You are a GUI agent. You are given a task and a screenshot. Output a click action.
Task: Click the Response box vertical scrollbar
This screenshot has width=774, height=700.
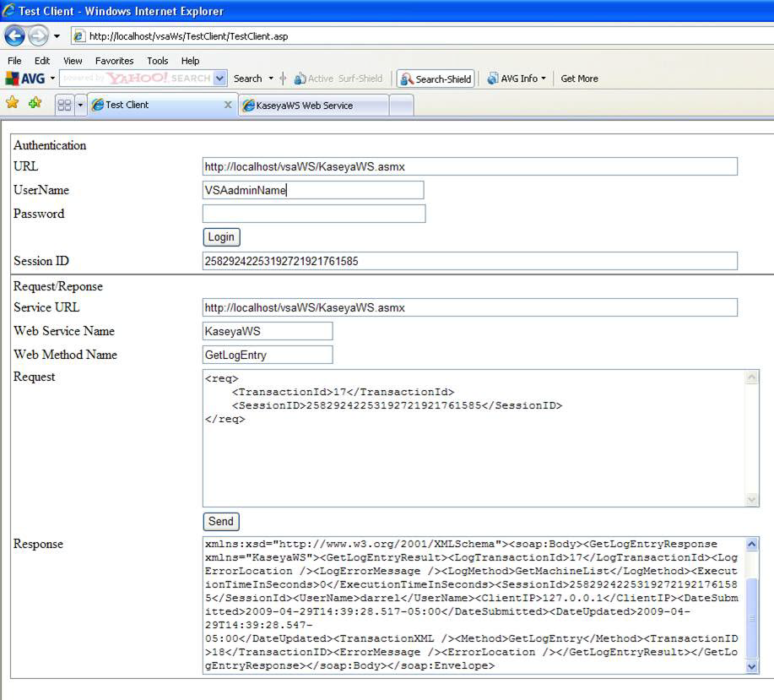tap(752, 616)
